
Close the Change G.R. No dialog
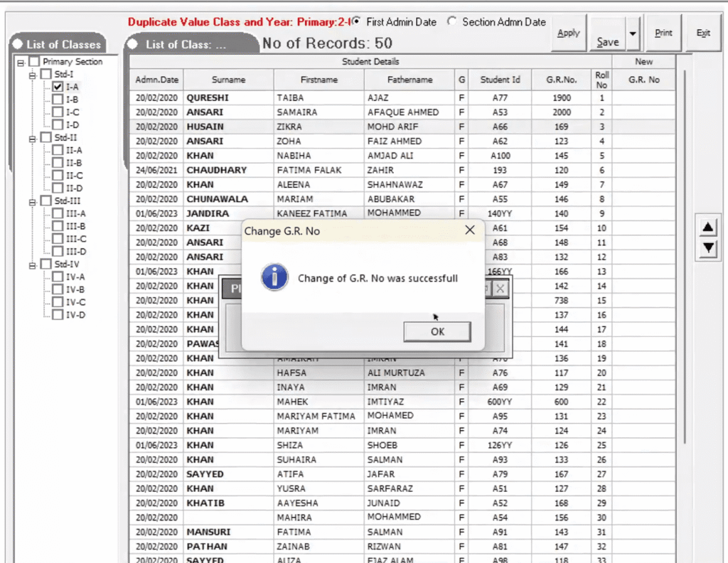point(469,230)
